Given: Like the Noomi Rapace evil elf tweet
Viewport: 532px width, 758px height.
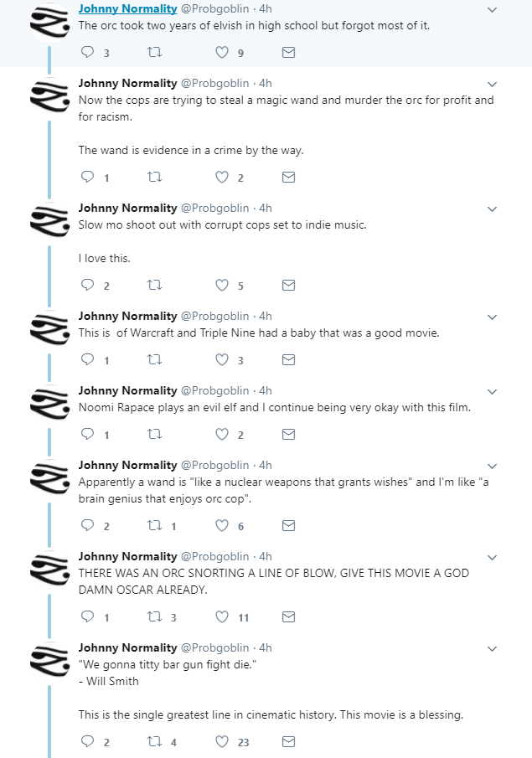Looking at the screenshot, I should (x=222, y=434).
